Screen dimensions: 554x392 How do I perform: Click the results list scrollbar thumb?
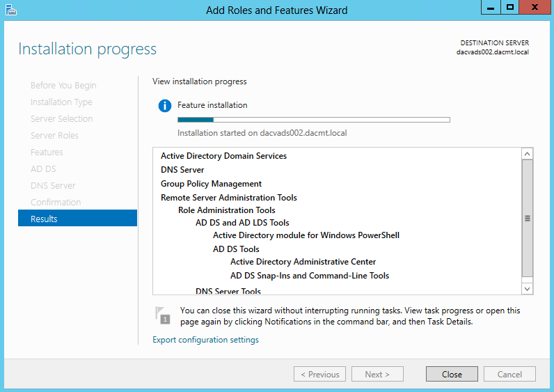(527, 218)
